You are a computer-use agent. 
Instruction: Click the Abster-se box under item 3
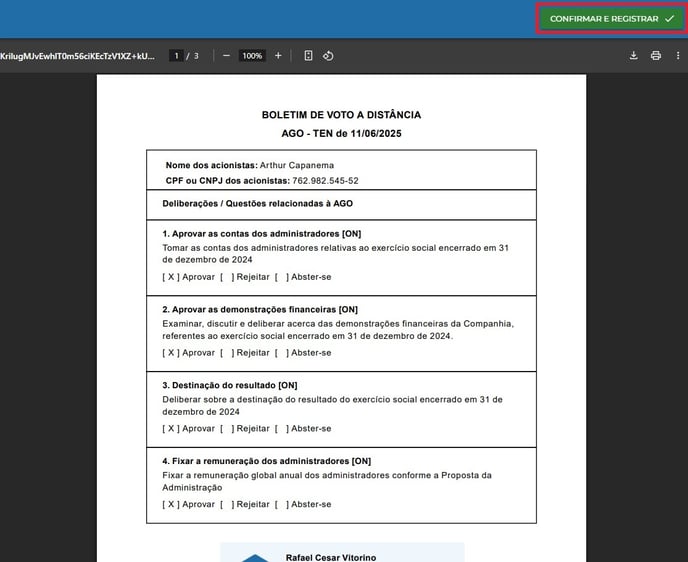[x=282, y=429]
